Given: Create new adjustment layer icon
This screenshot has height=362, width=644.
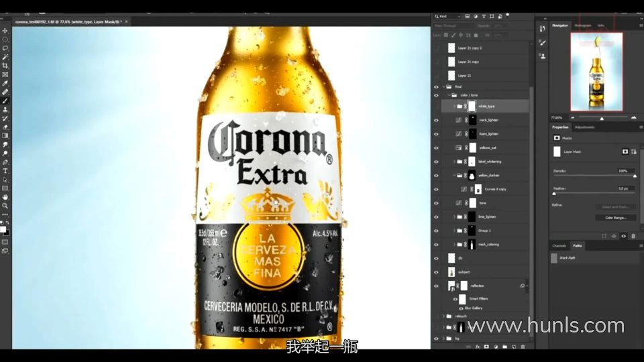Looking at the screenshot, I should point(495,347).
